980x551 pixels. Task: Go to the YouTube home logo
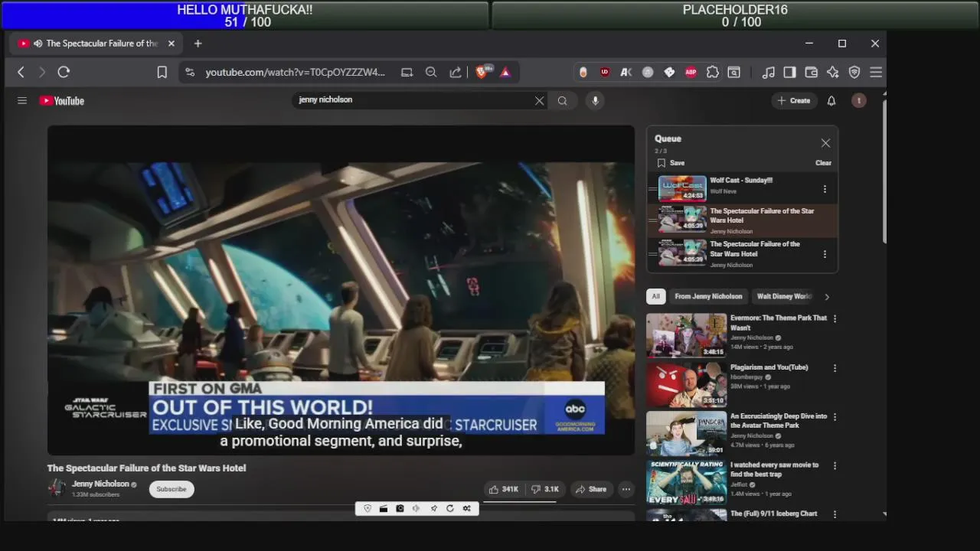(62, 100)
